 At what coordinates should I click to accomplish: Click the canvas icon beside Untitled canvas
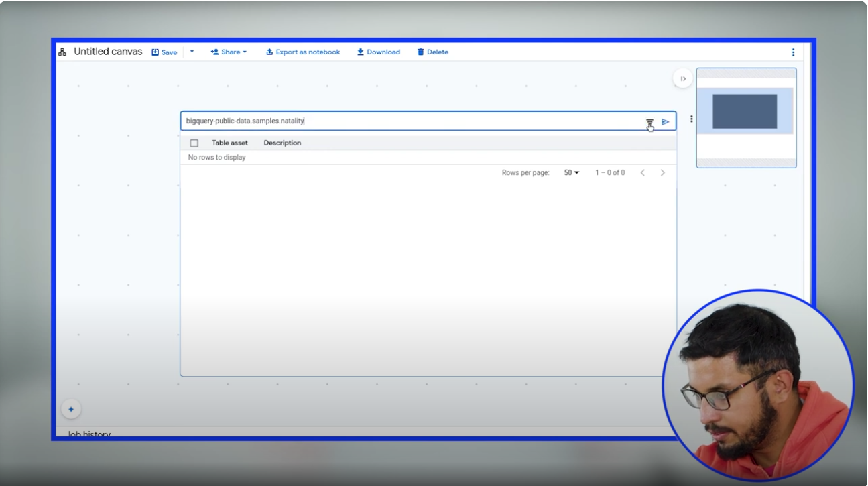(62, 52)
